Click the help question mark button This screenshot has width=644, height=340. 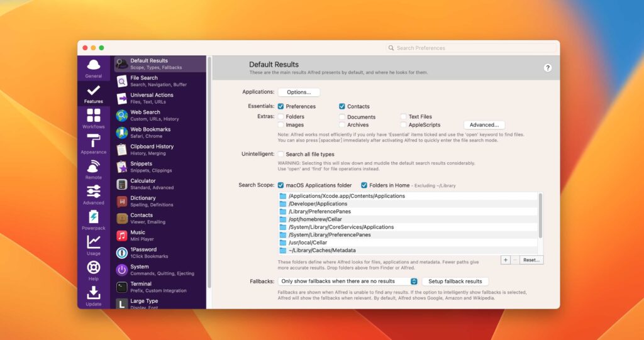548,68
